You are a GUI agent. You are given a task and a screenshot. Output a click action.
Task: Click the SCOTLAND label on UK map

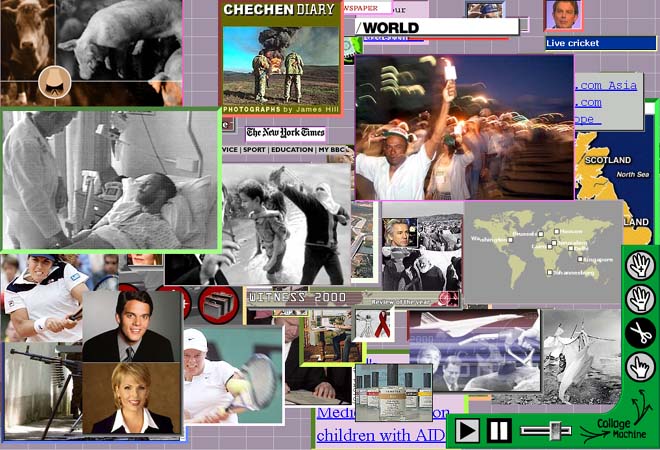click(x=608, y=160)
